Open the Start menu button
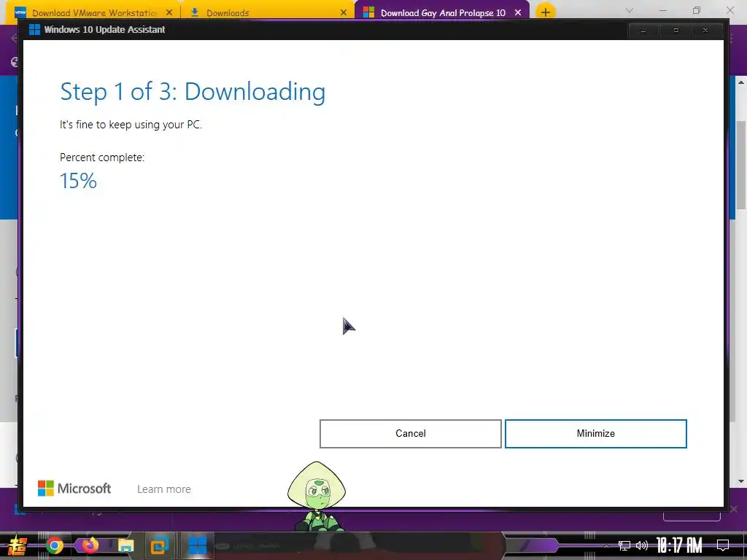747x560 pixels. click(16, 546)
